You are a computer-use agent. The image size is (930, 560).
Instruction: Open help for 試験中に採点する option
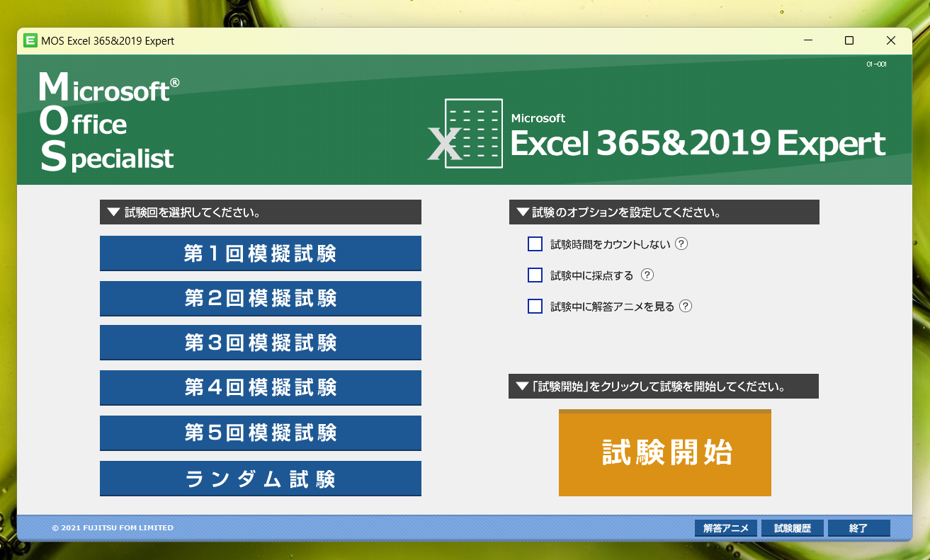647,275
